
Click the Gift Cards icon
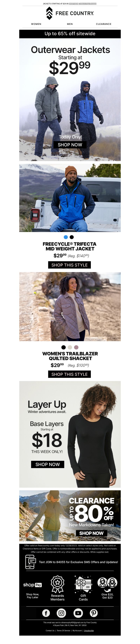click(83, 584)
